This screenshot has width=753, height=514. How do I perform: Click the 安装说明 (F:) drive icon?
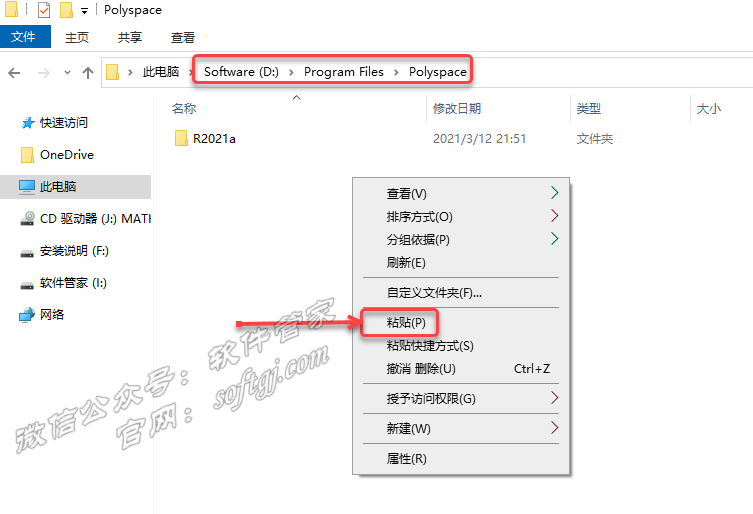27,253
